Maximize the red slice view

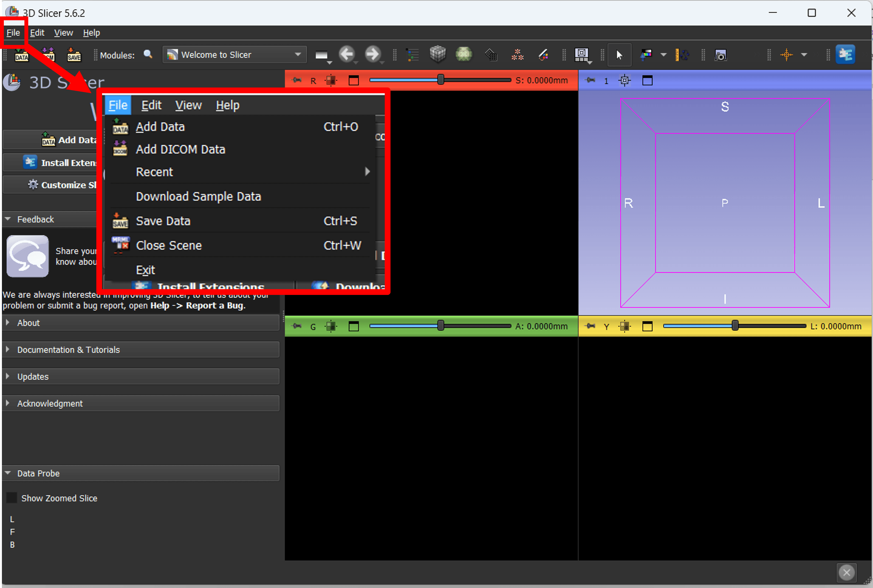pos(354,80)
